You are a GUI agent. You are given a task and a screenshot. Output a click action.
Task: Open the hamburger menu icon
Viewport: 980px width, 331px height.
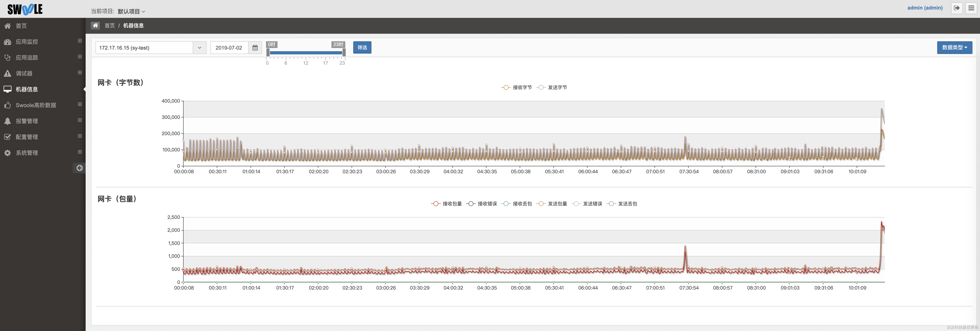click(971, 8)
